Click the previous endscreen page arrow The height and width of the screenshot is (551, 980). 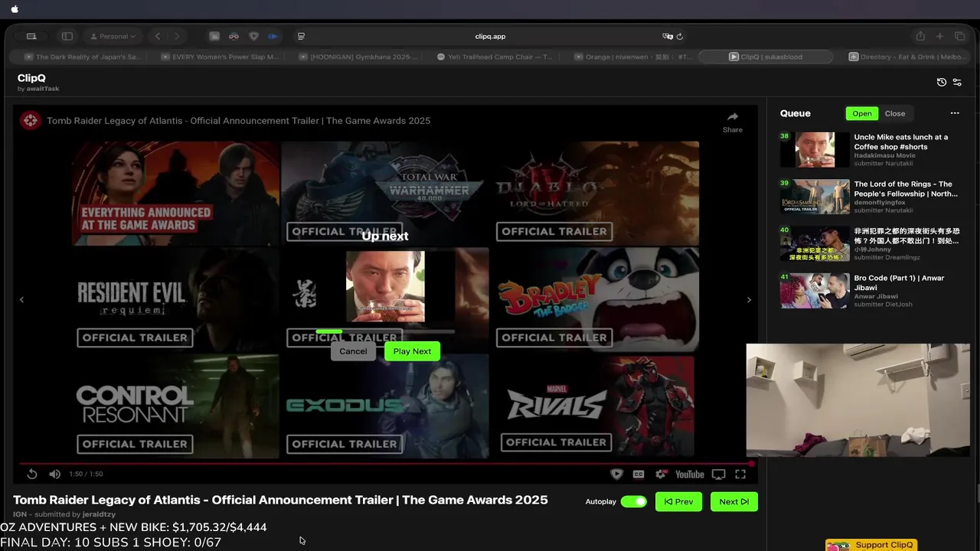click(x=21, y=300)
